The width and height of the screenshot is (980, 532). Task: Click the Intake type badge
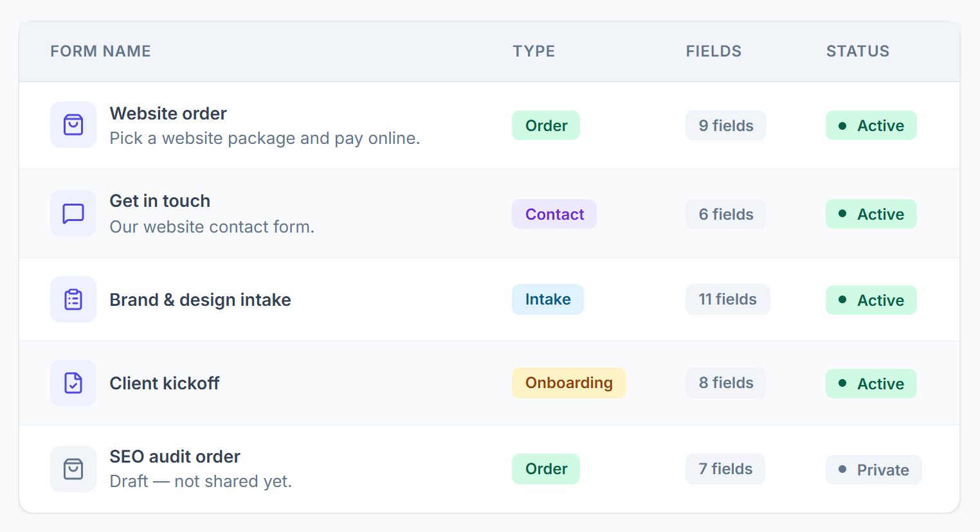pos(548,299)
